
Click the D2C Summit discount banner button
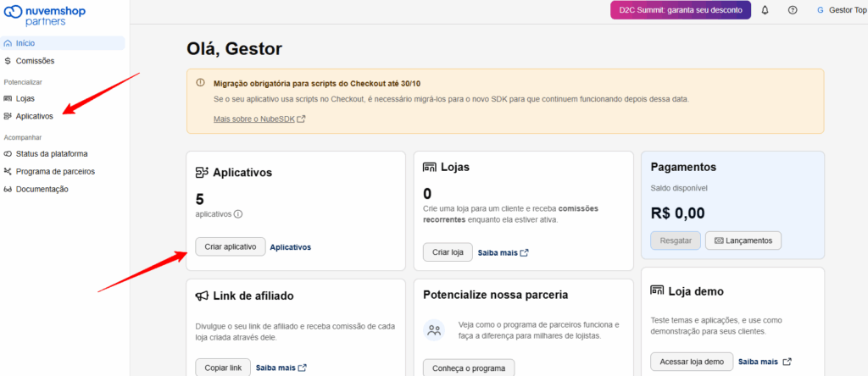click(680, 10)
